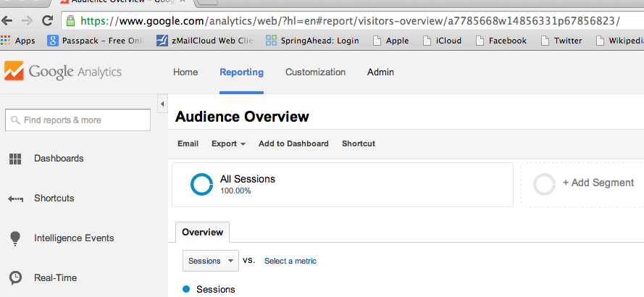Viewport: 644px width, 297px height.
Task: Click the browser back arrow
Action: [7, 20]
